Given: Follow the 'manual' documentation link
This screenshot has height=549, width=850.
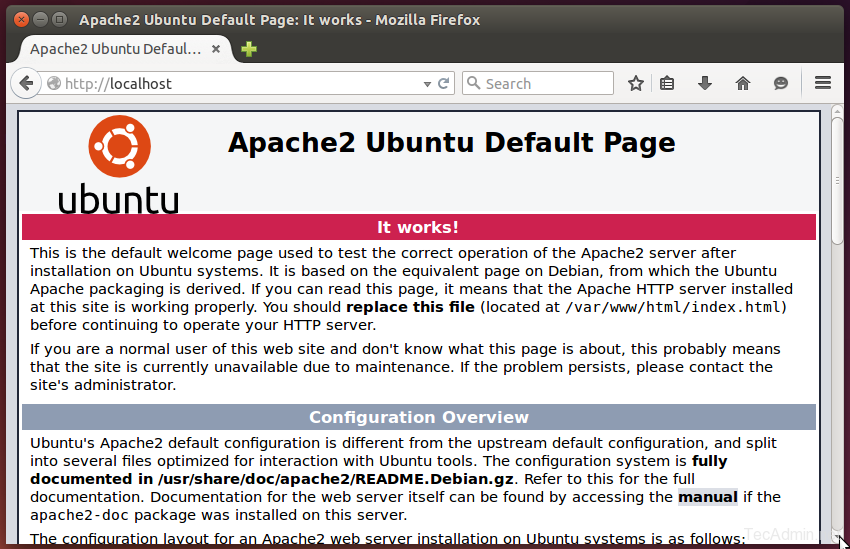Looking at the screenshot, I should coord(707,497).
